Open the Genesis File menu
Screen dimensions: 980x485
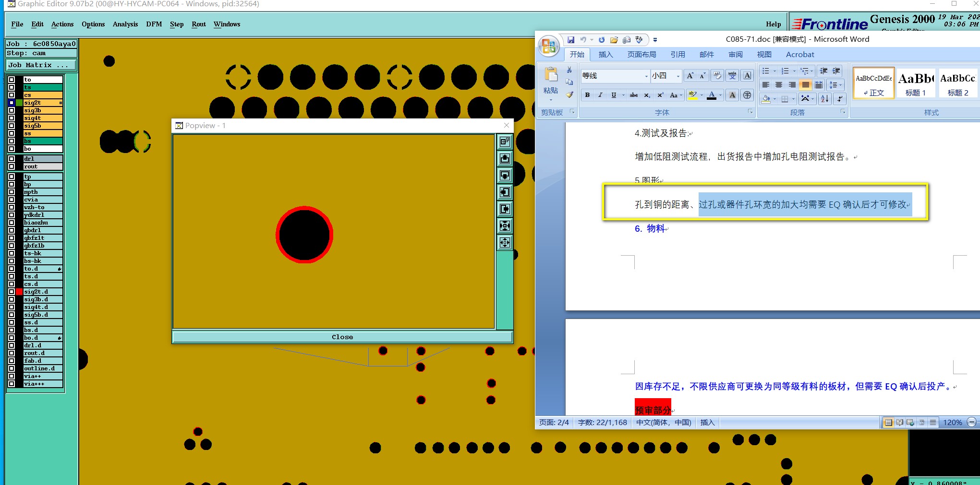pyautogui.click(x=17, y=24)
